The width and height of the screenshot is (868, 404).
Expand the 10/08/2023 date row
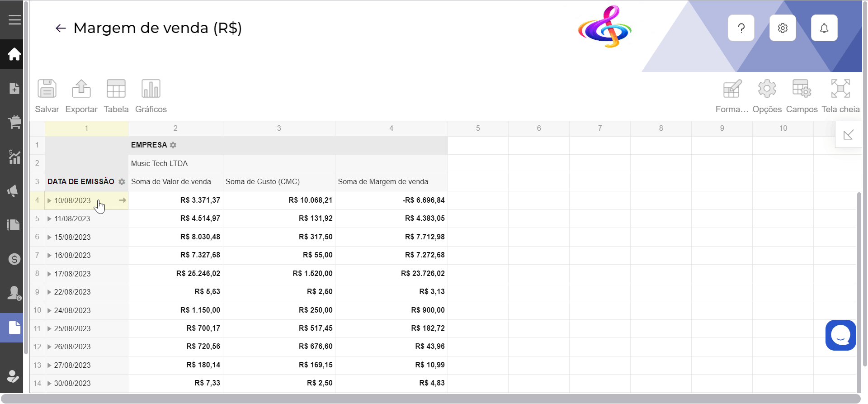[49, 200]
